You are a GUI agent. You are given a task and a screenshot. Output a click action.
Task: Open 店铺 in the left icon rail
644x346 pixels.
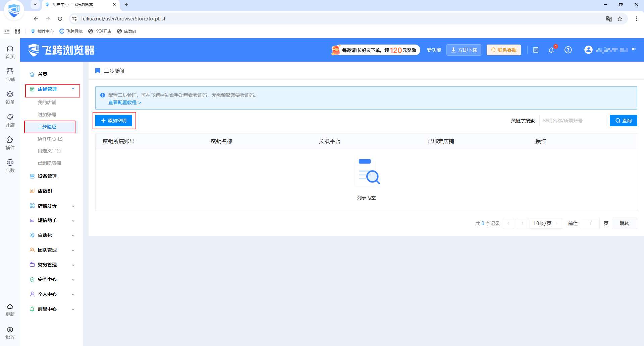pyautogui.click(x=10, y=75)
